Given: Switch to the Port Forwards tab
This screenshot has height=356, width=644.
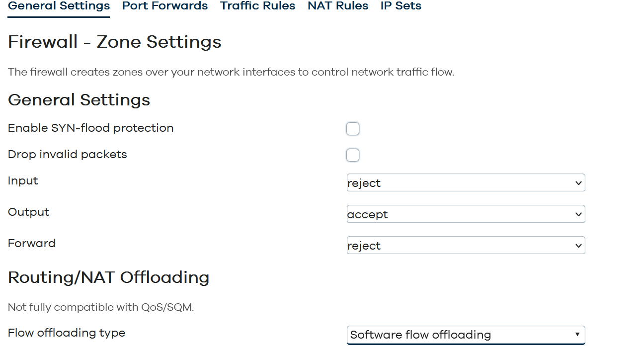Looking at the screenshot, I should coord(165,6).
